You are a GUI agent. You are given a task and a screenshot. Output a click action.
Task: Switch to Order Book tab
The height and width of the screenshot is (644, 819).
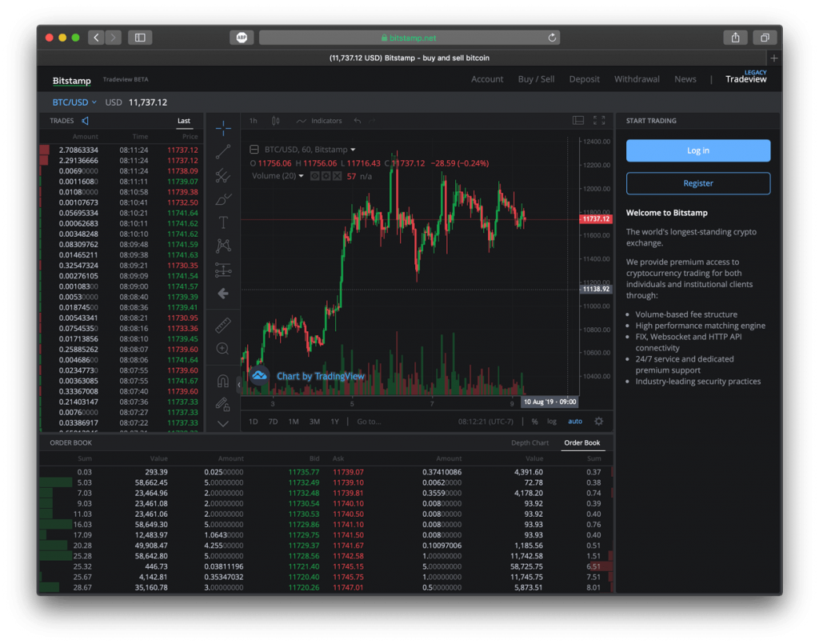582,443
